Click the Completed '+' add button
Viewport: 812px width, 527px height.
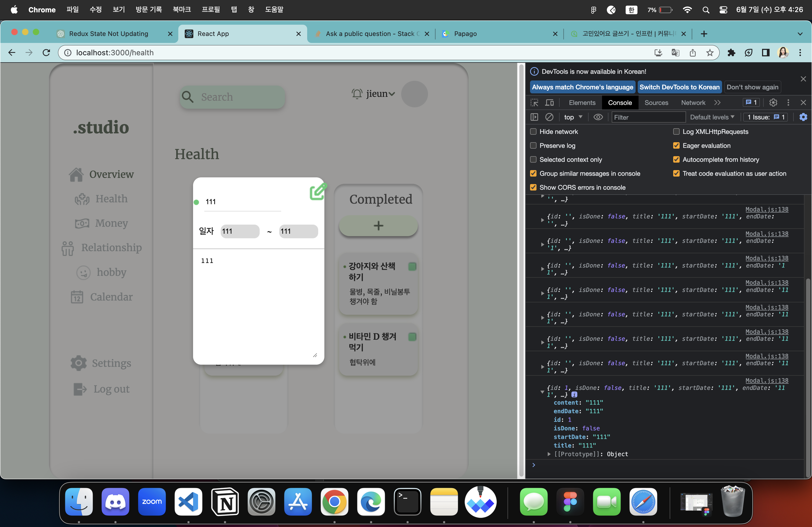click(x=378, y=225)
